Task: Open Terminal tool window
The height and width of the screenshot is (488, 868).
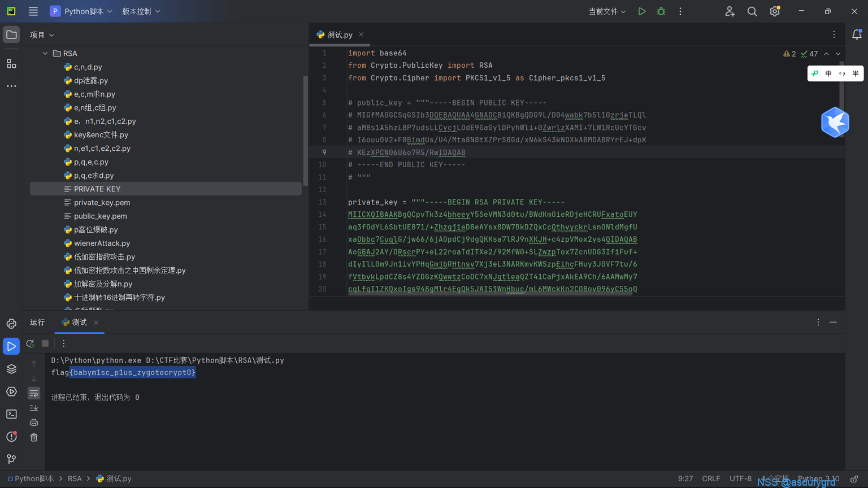Action: (11, 414)
